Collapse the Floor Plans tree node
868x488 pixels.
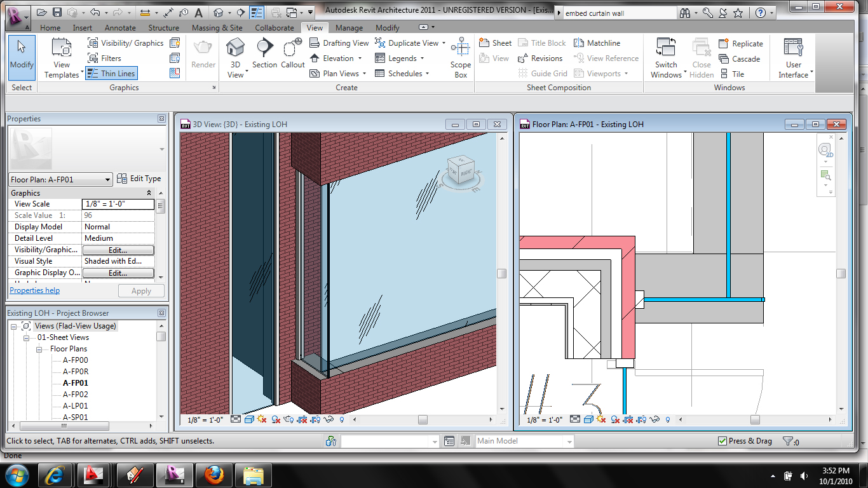point(39,349)
